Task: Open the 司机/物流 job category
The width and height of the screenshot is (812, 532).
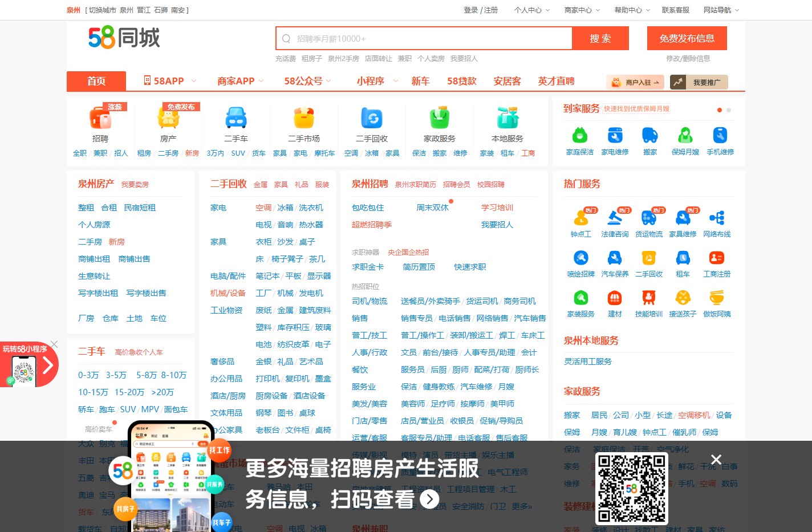Action: 370,301
